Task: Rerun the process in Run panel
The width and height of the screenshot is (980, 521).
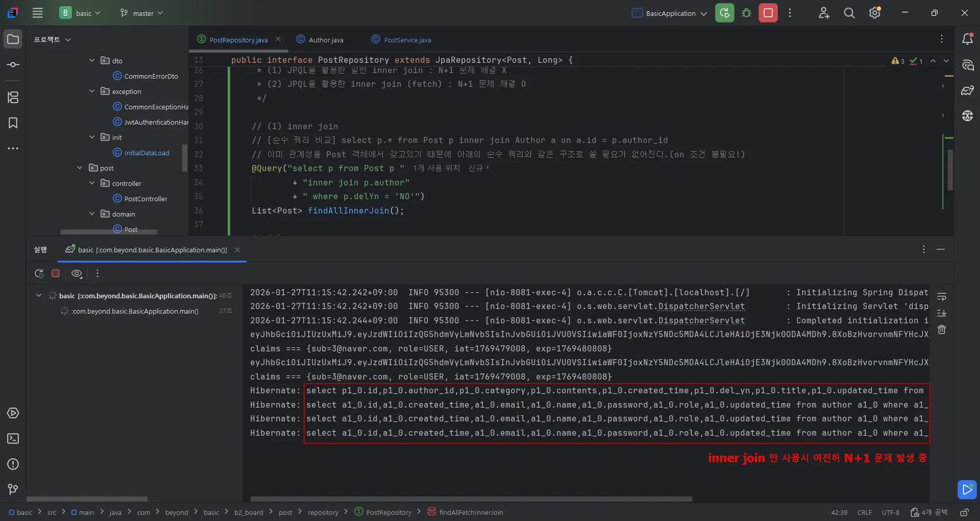Action: pyautogui.click(x=39, y=274)
